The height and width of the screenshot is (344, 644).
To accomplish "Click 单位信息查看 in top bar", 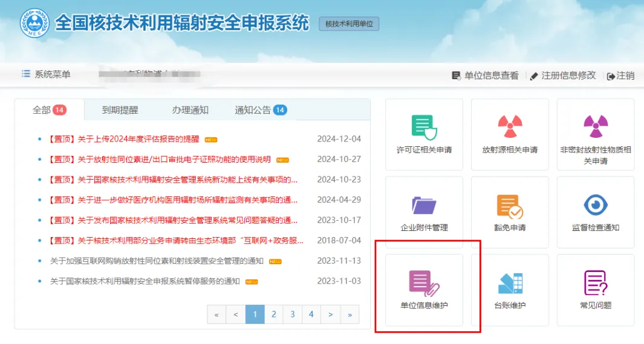I will tap(486, 76).
